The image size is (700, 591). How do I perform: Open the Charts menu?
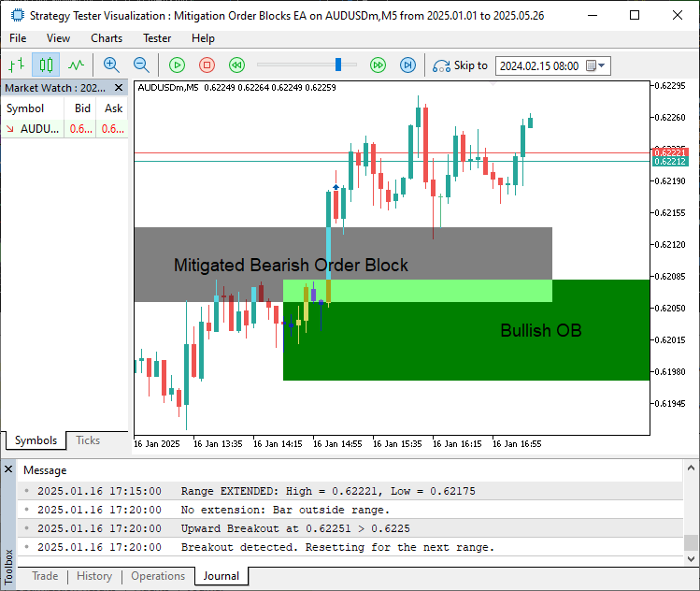pyautogui.click(x=107, y=38)
